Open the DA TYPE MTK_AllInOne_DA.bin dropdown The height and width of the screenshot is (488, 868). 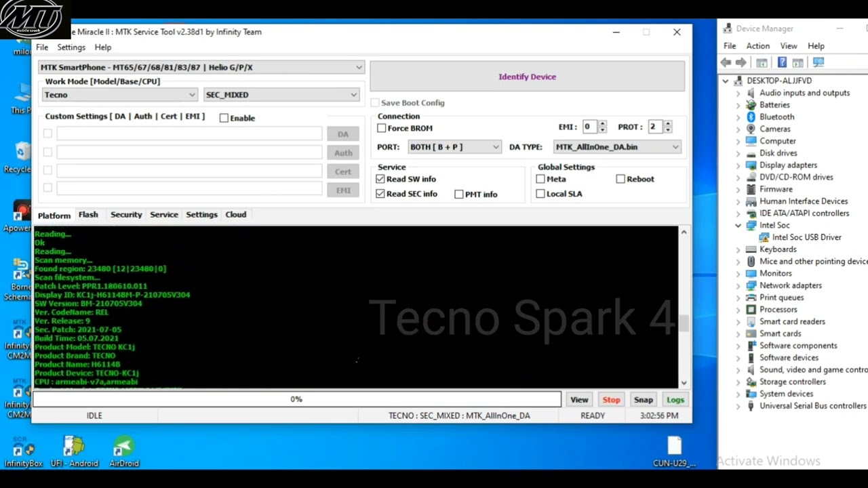[617, 147]
